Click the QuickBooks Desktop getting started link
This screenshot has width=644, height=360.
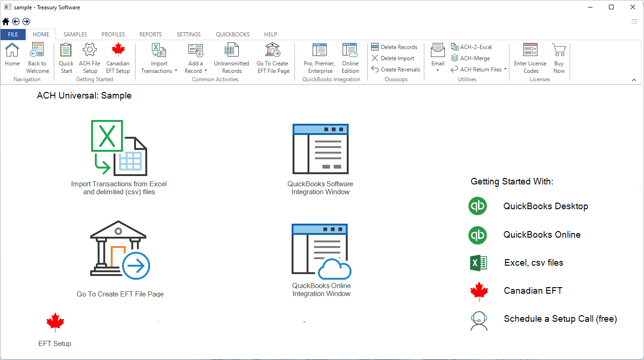pos(545,206)
